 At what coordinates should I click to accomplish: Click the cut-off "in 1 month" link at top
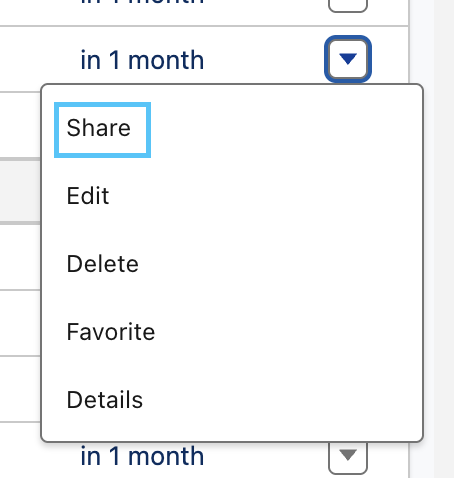[x=142, y=2]
